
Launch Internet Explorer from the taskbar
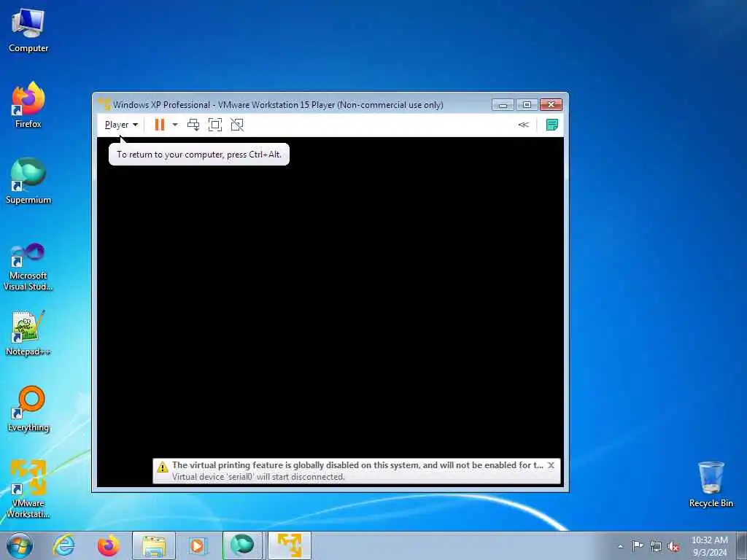[x=64, y=545]
